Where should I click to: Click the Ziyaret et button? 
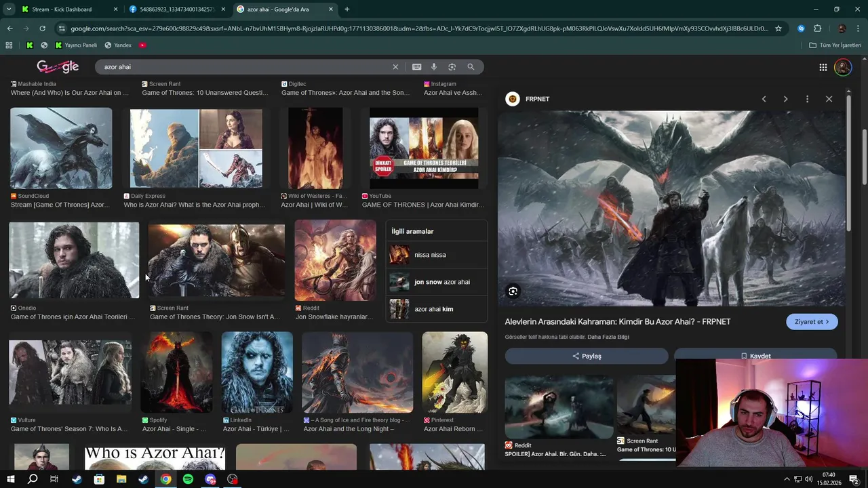(812, 322)
